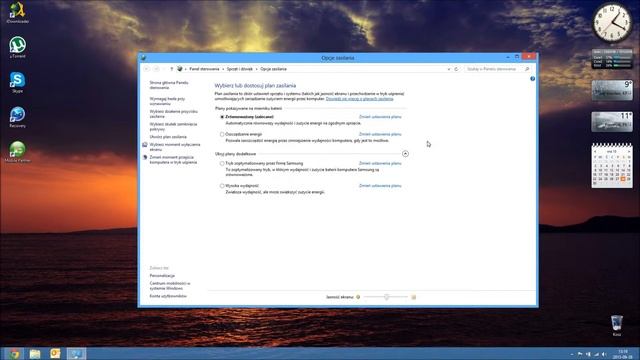Click the Forward arrow in the navigation bar
This screenshot has height=360, width=640.
tap(156, 69)
